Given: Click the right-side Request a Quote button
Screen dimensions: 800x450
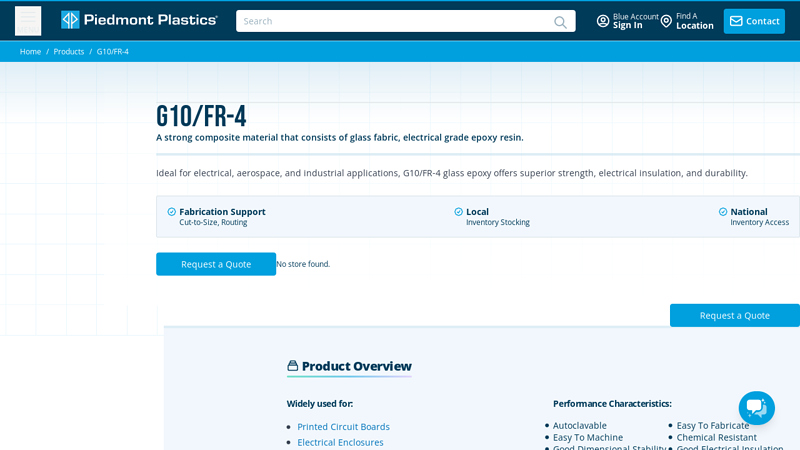Looking at the screenshot, I should tap(734, 315).
